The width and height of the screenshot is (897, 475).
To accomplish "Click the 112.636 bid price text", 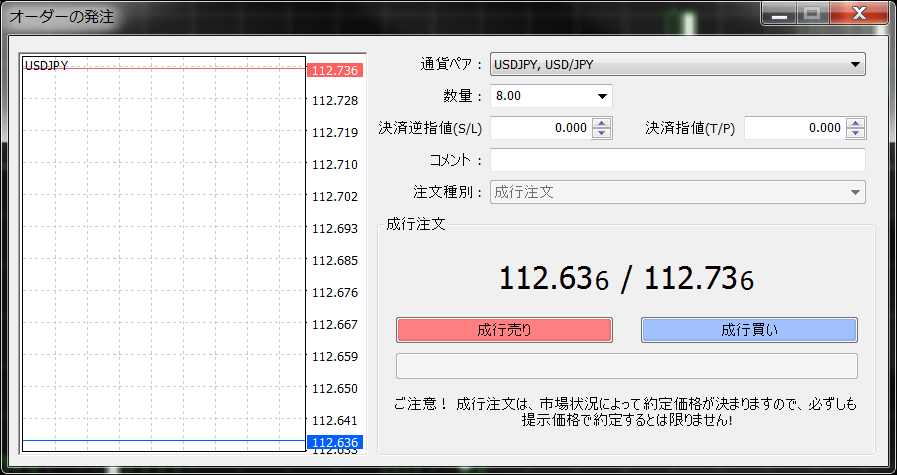I will (x=554, y=279).
